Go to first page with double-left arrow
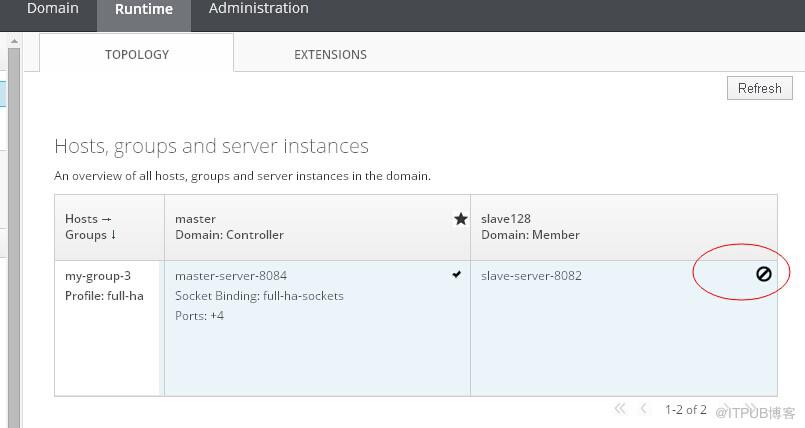 tap(620, 409)
